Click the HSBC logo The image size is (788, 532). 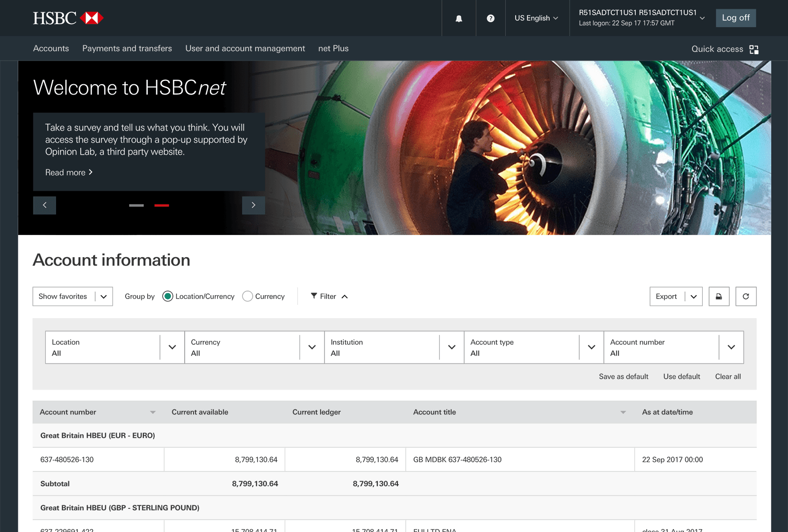(x=68, y=18)
